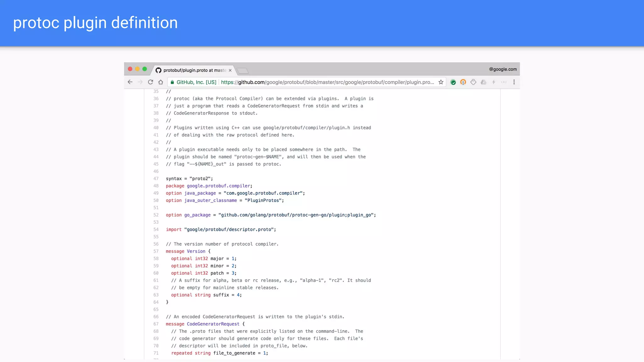The height and width of the screenshot is (362, 644).
Task: Click the 'be empty for mainline stable releases.' comment
Action: [225, 288]
